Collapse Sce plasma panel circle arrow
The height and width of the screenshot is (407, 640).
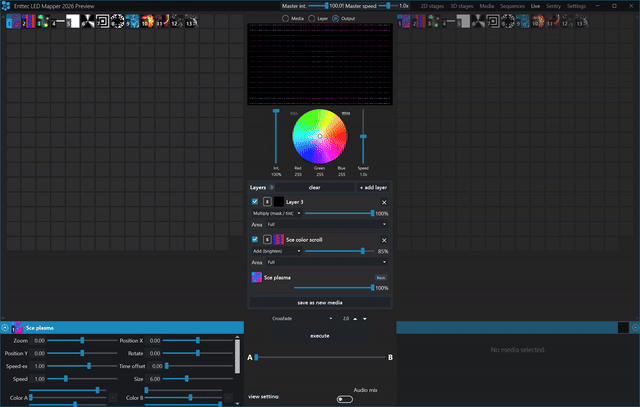5,327
